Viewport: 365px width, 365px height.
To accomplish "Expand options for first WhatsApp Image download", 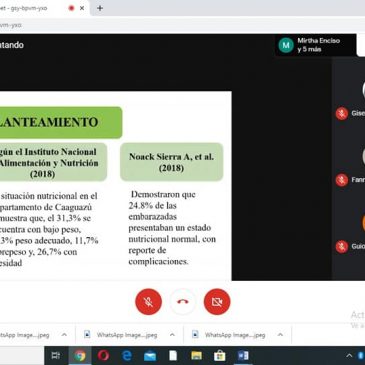I will tap(64, 335).
